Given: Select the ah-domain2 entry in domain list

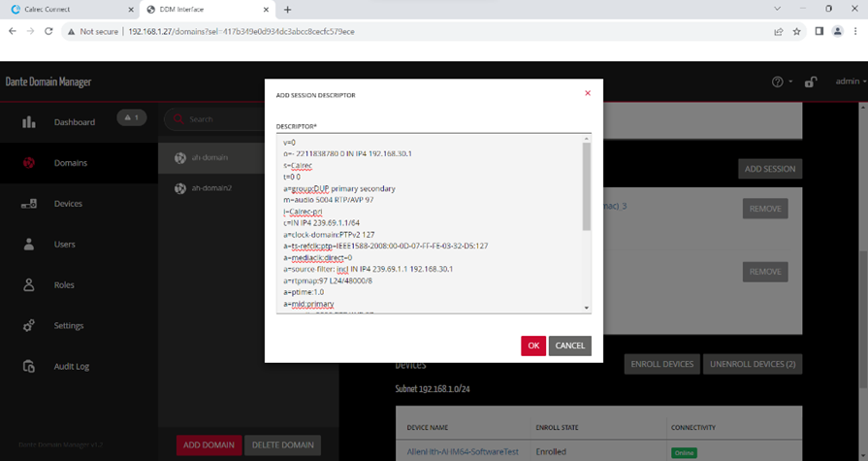Looking at the screenshot, I should pyautogui.click(x=211, y=188).
